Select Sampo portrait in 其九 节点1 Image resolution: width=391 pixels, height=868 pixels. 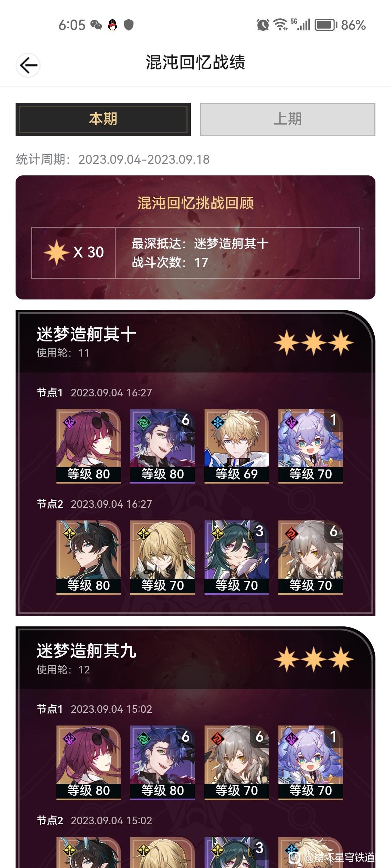tap(163, 763)
